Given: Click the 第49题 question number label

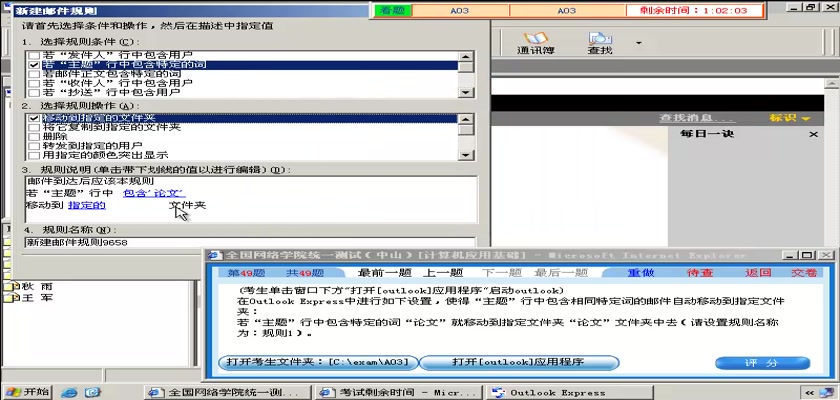Looking at the screenshot, I should pyautogui.click(x=247, y=273).
